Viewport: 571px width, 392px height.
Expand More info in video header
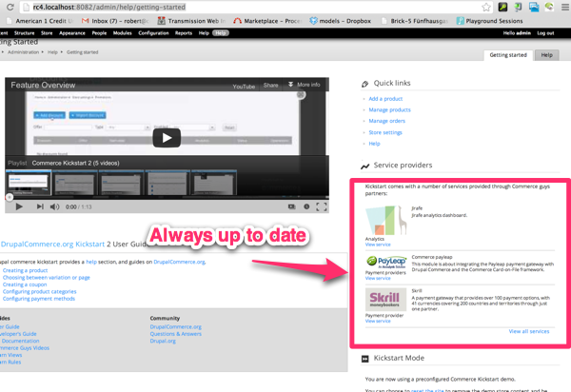pos(305,85)
